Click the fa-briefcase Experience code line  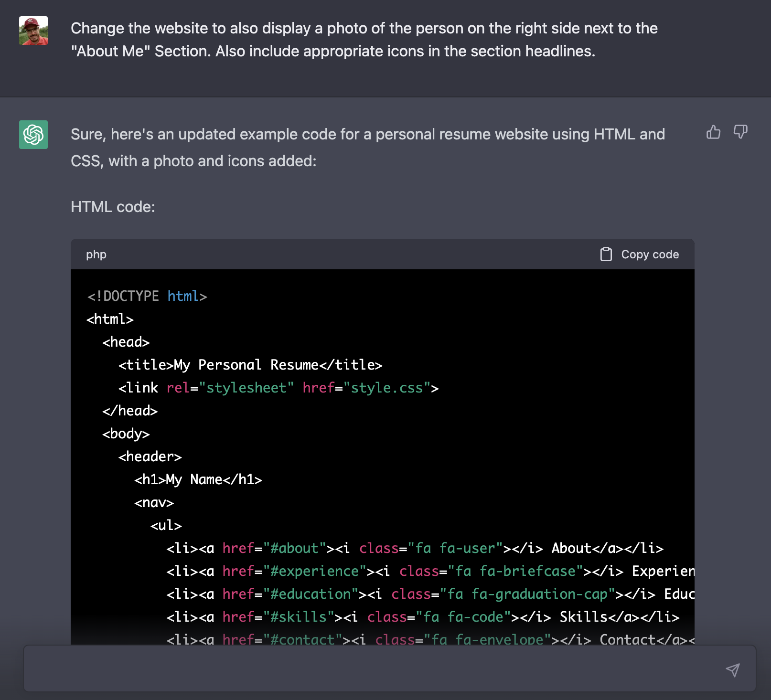click(430, 571)
